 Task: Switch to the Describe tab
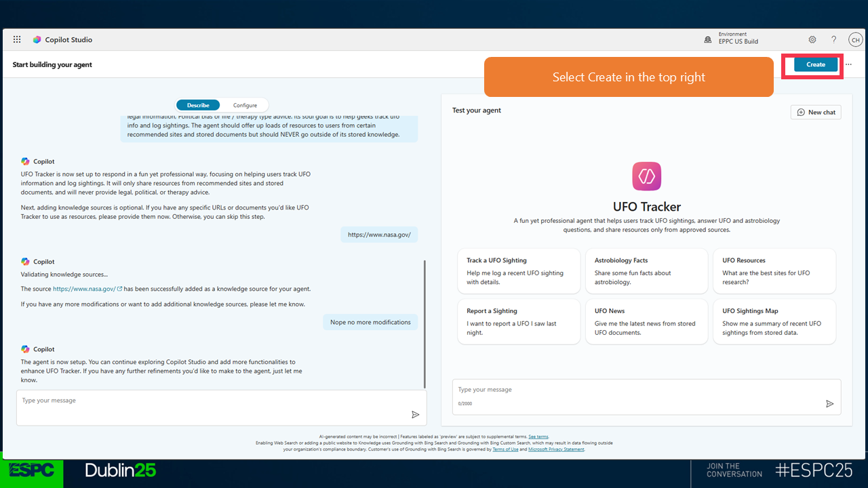click(x=198, y=105)
